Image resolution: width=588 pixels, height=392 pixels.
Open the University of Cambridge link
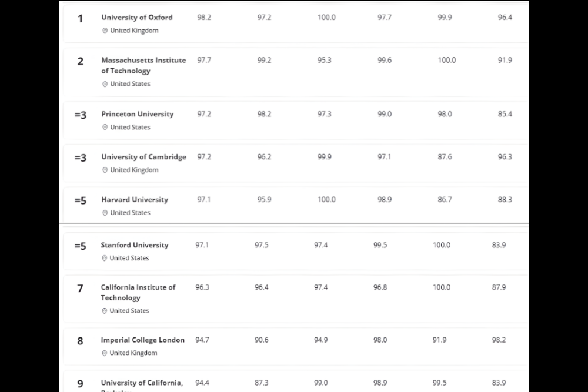(x=143, y=157)
